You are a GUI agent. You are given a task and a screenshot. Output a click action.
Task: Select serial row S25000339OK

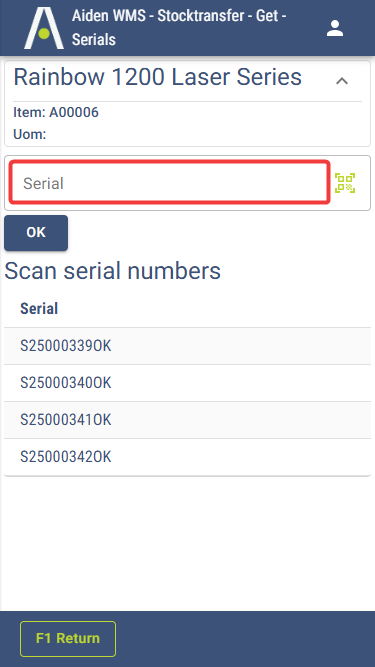188,346
